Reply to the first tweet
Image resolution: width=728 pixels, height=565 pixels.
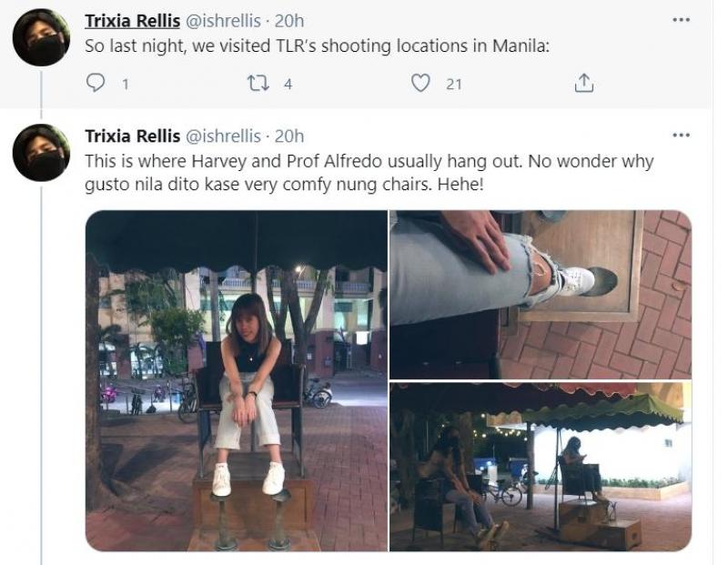[96, 84]
